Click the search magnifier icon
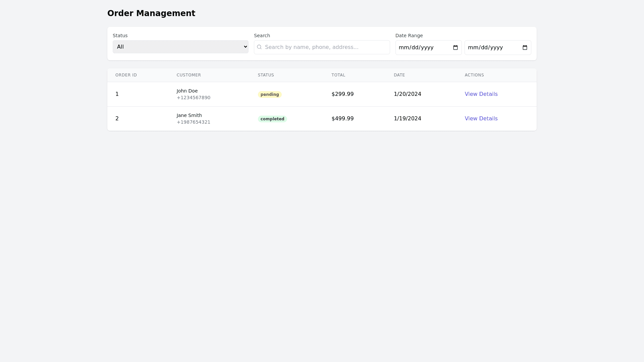The image size is (644, 362). (x=259, y=47)
